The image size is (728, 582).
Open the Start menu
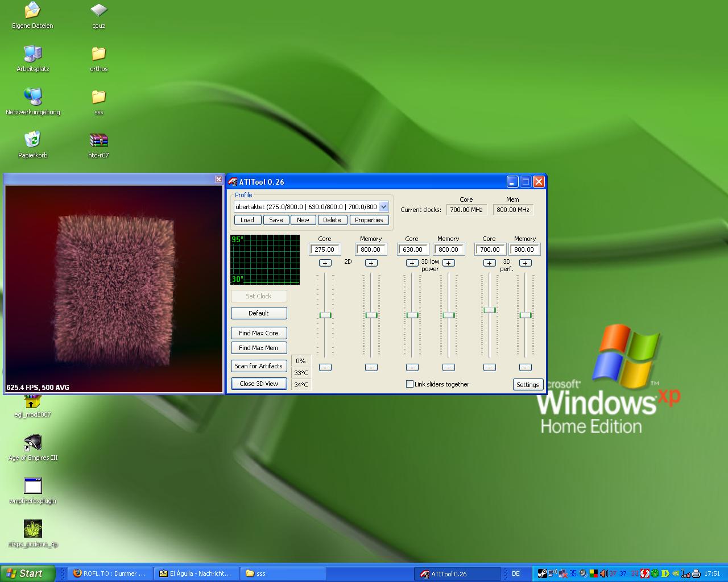tap(28, 573)
